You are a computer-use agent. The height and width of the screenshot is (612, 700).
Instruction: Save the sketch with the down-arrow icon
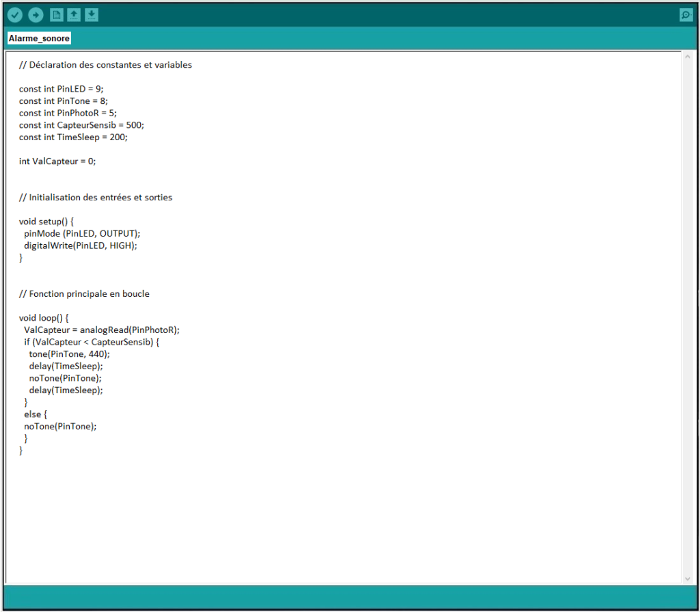coord(92,15)
